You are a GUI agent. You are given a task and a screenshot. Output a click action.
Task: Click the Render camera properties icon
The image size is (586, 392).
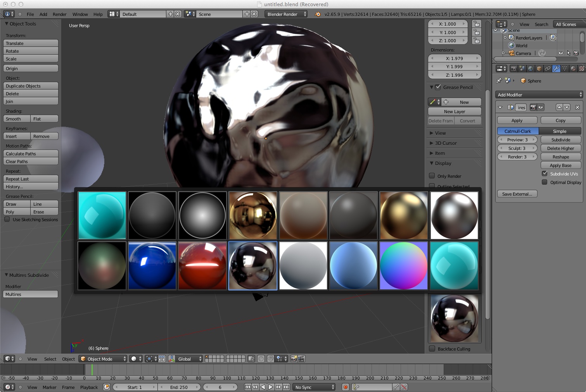(513, 69)
